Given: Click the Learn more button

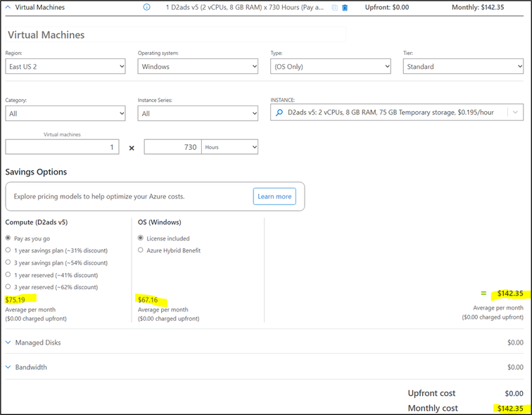Looking at the screenshot, I should pos(274,196).
